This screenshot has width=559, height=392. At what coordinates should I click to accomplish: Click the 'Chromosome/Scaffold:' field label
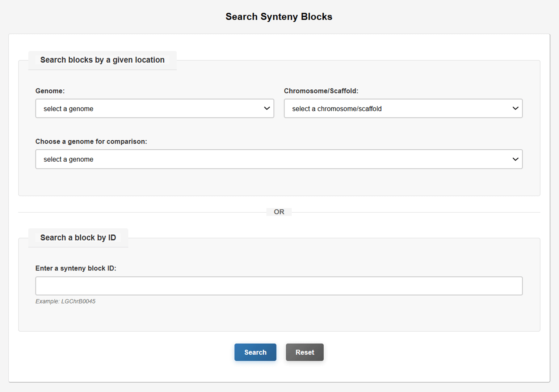pos(321,91)
